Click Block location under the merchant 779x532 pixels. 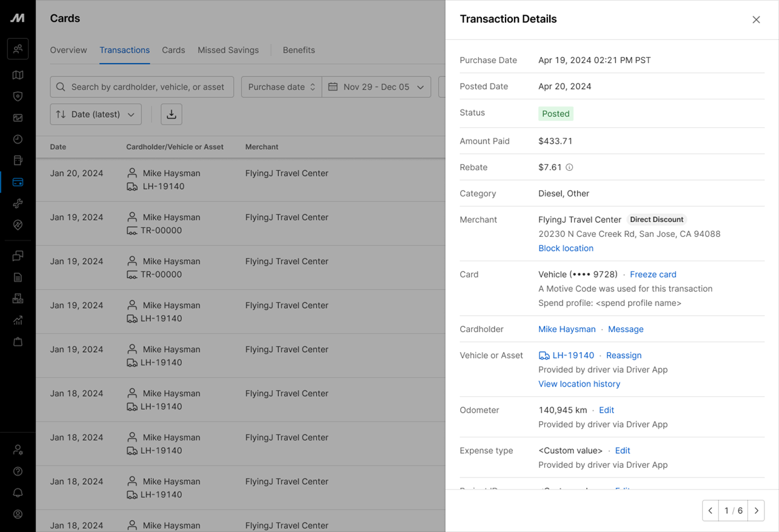pyautogui.click(x=565, y=248)
